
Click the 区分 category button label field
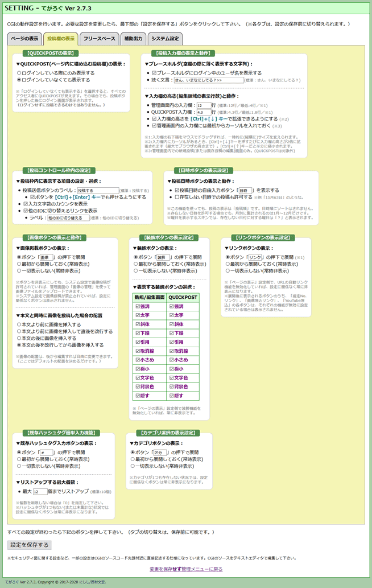[x=160, y=453]
